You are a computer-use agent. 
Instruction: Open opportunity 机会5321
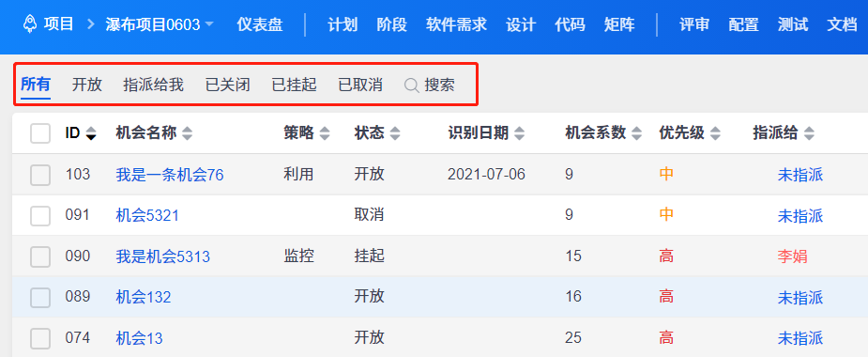coord(147,216)
